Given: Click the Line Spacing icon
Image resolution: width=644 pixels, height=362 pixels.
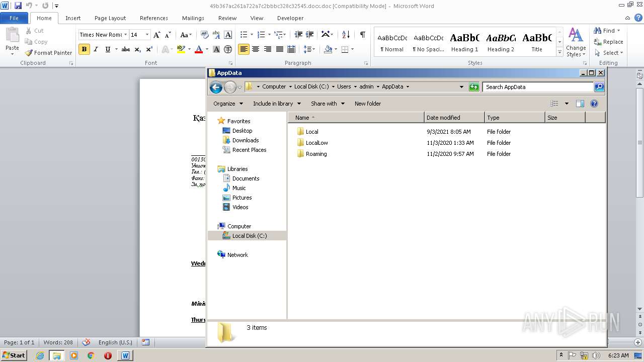Looking at the screenshot, I should 307,49.
